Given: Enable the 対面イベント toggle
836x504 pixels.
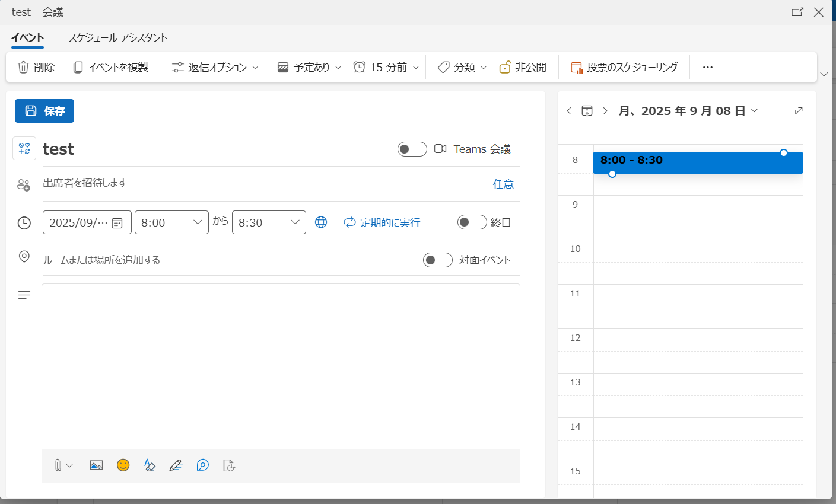Looking at the screenshot, I should click(x=437, y=260).
